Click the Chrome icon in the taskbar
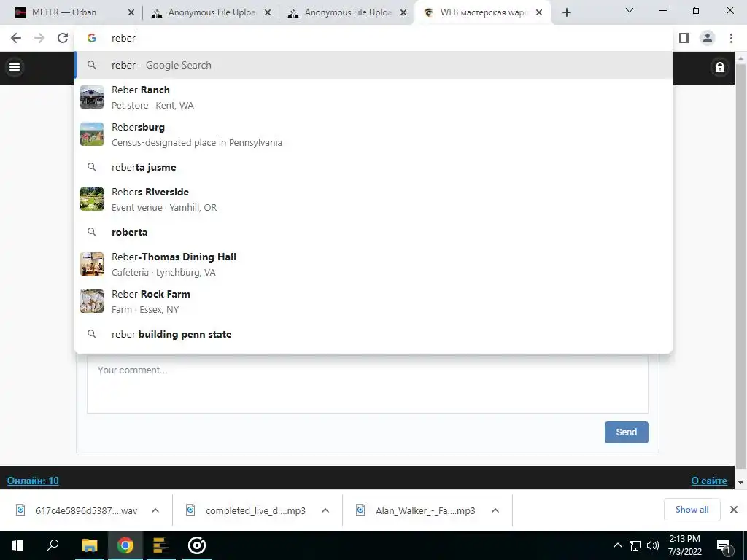Screen dimensions: 747x560 [125, 545]
